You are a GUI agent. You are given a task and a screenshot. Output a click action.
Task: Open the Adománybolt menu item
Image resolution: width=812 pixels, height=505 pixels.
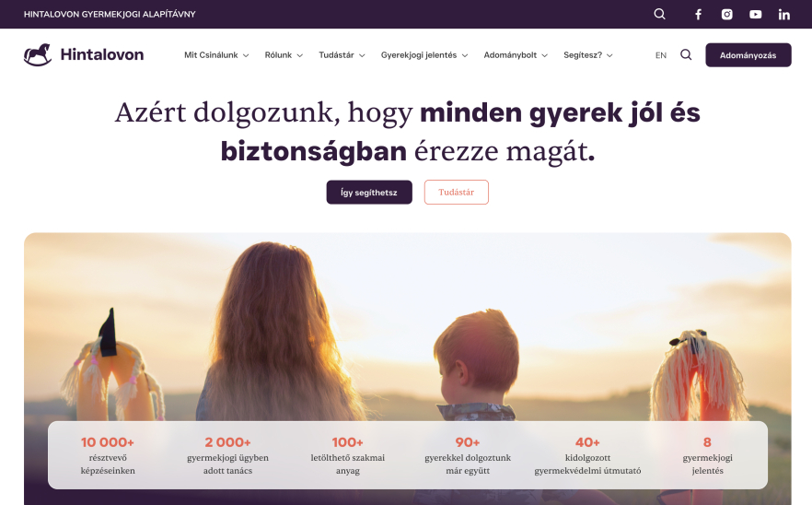tap(516, 55)
